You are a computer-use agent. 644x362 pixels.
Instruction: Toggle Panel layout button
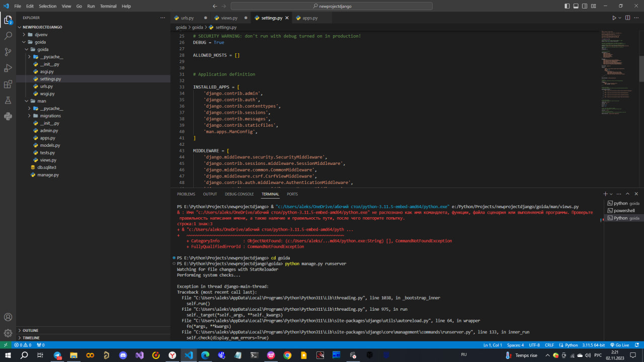(577, 6)
